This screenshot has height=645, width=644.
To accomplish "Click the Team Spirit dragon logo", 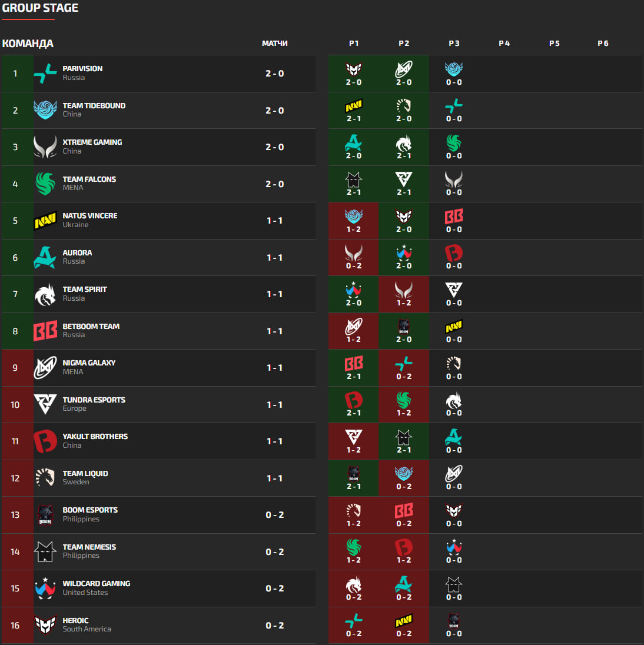I will [45, 294].
